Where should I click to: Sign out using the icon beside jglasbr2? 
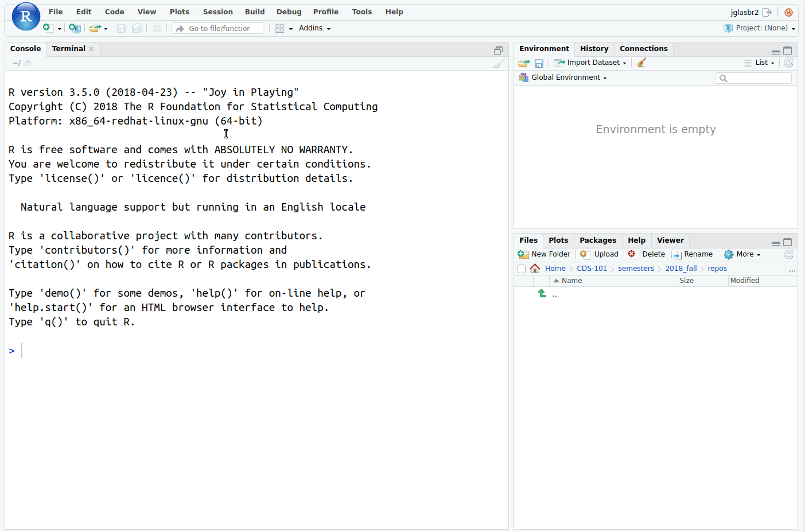[767, 12]
